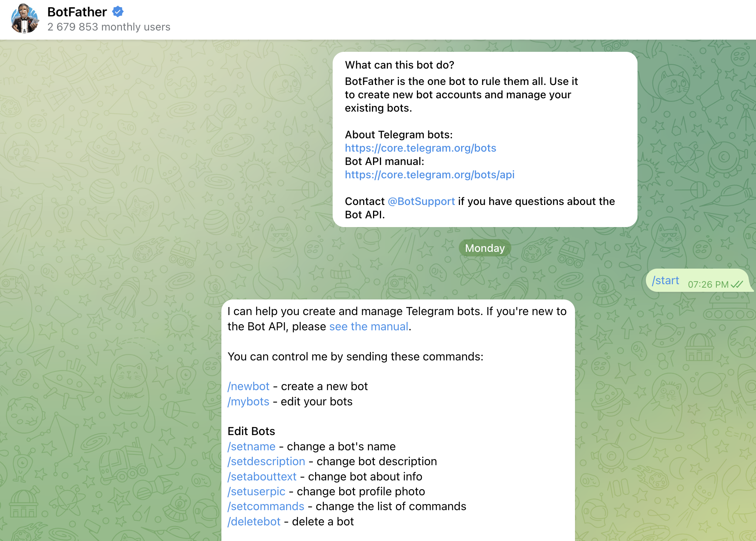Open the "see the manual" link
The width and height of the screenshot is (756, 541).
pos(368,327)
